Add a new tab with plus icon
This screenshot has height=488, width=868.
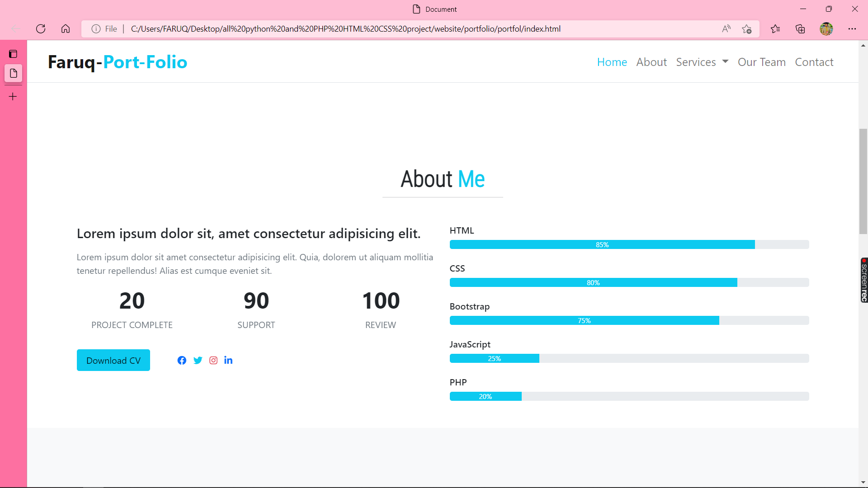click(13, 96)
